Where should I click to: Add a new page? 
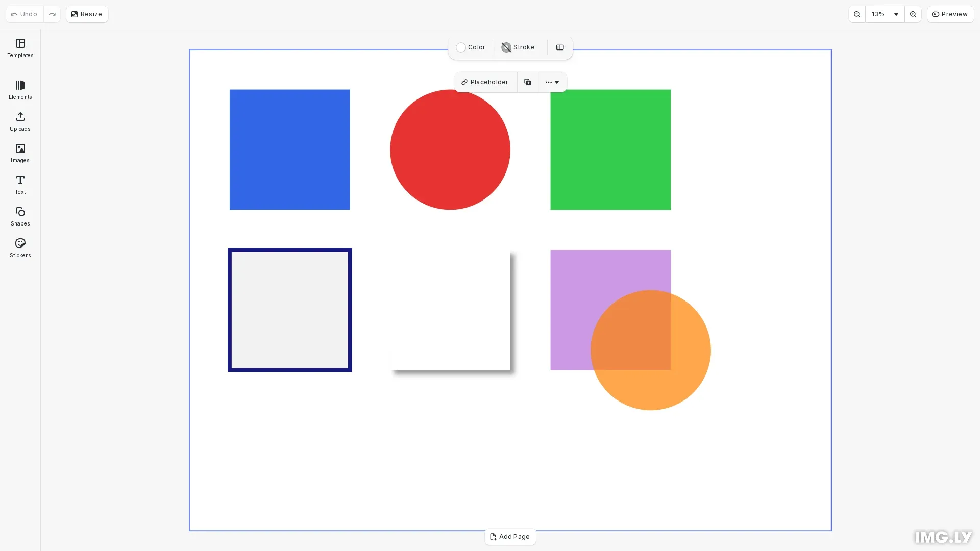pyautogui.click(x=510, y=536)
